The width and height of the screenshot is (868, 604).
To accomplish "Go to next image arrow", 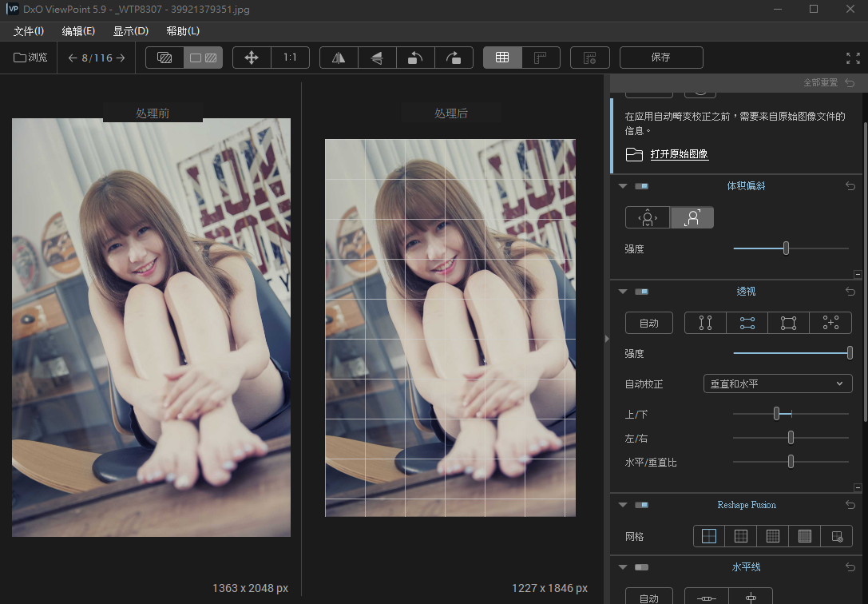I will (121, 58).
